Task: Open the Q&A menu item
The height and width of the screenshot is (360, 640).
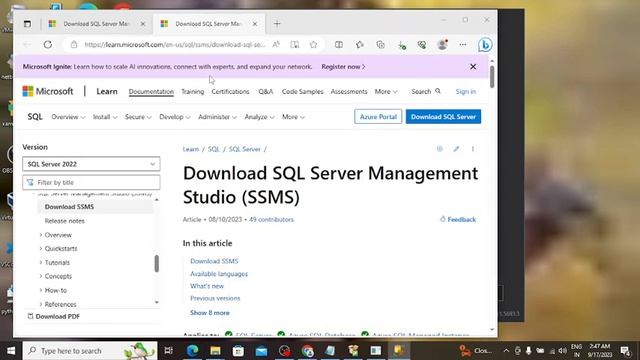Action: (x=266, y=91)
